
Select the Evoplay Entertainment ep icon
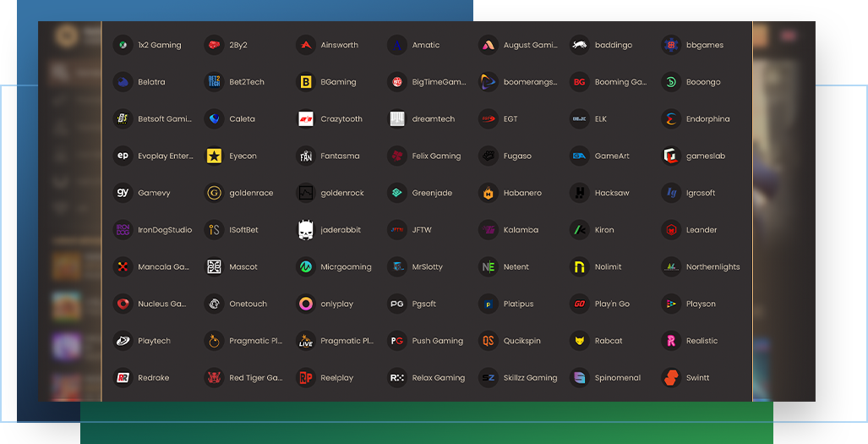[x=123, y=156]
